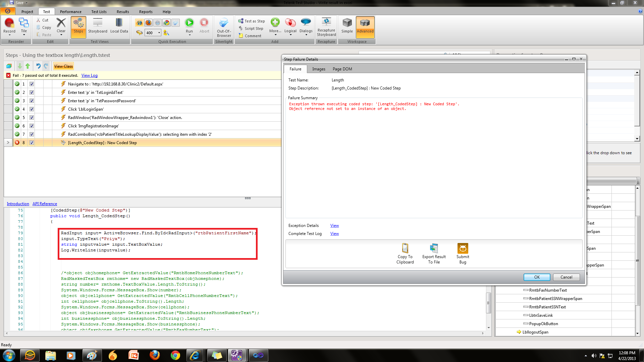Open the Performance ribbon tab
Image resolution: width=644 pixels, height=362 pixels.
point(70,12)
